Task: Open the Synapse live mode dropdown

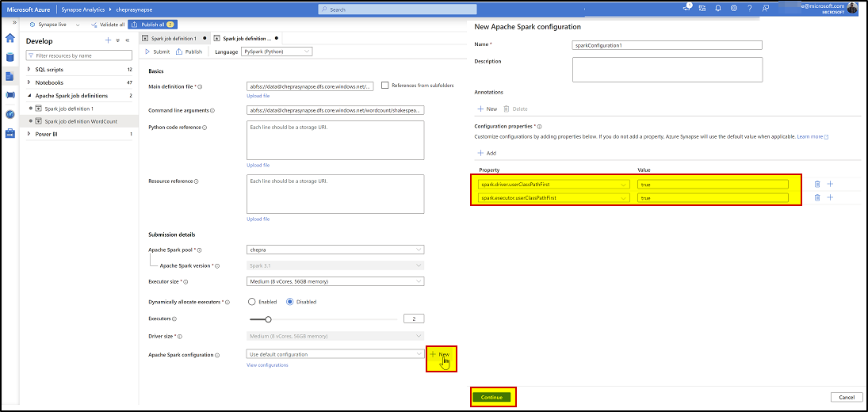Action: point(55,25)
